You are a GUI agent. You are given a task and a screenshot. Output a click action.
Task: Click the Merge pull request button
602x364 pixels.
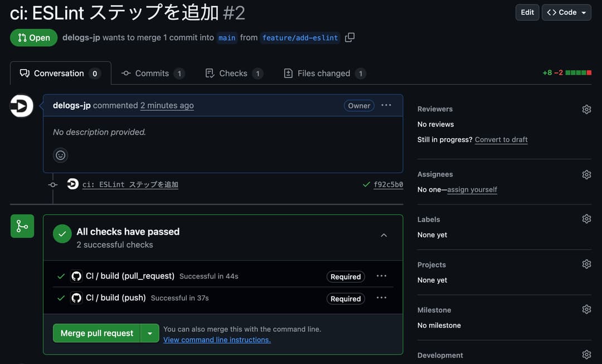coord(96,333)
